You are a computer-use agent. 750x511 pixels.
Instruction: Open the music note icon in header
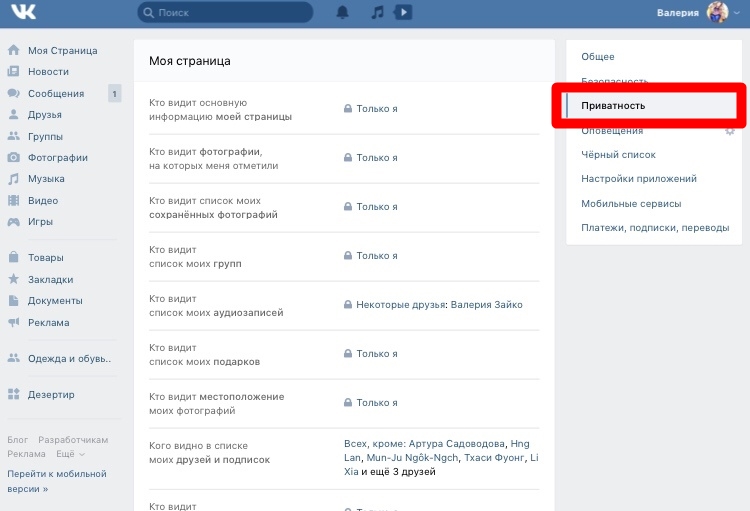point(377,13)
